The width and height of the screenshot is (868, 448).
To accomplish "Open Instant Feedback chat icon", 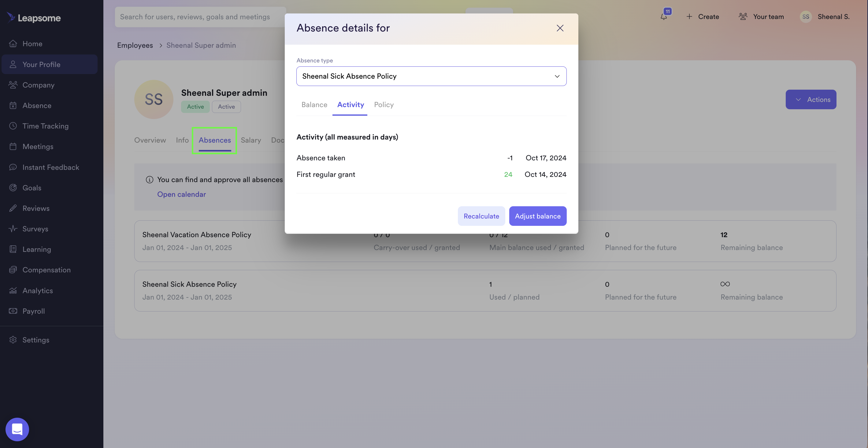I will (13, 167).
